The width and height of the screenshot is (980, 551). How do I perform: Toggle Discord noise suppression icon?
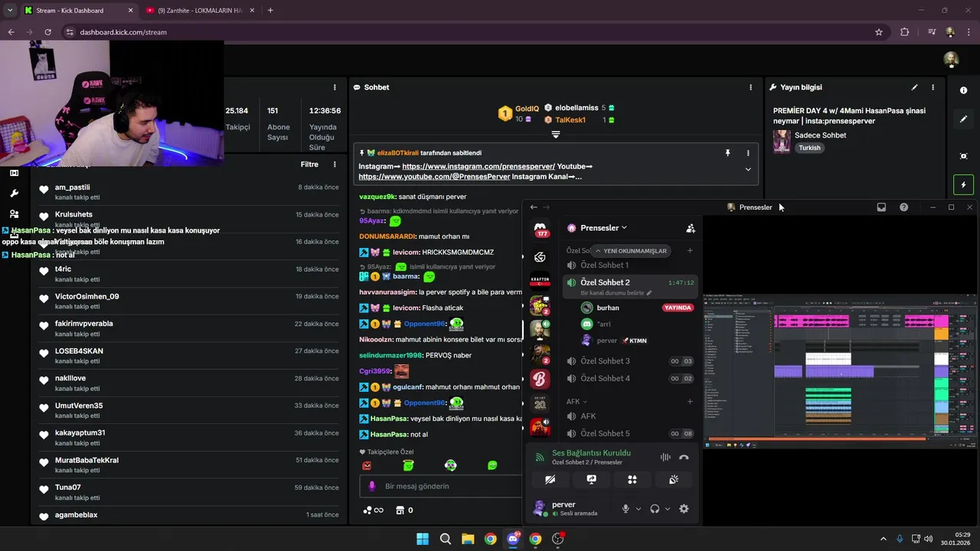665,457
